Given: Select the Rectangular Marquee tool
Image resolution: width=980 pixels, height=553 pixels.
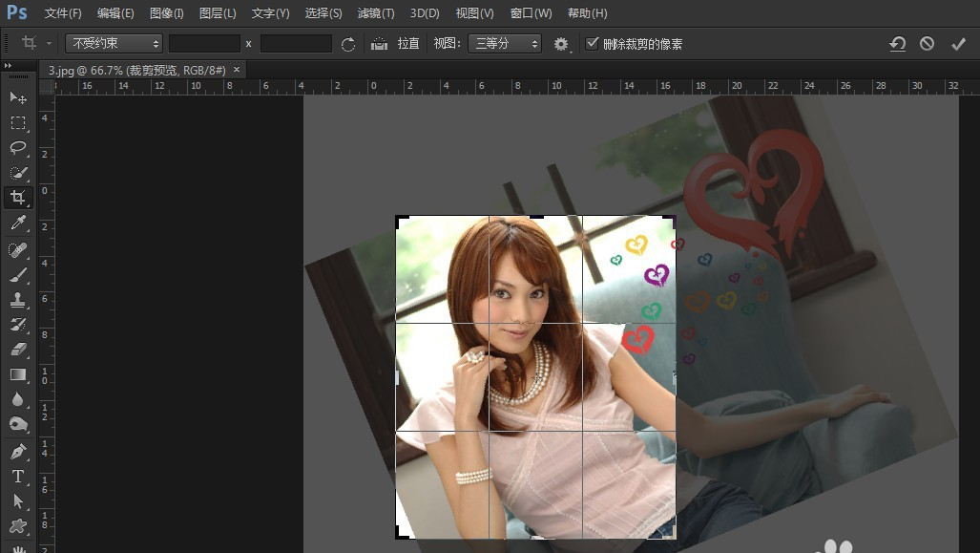Looking at the screenshot, I should tap(18, 122).
